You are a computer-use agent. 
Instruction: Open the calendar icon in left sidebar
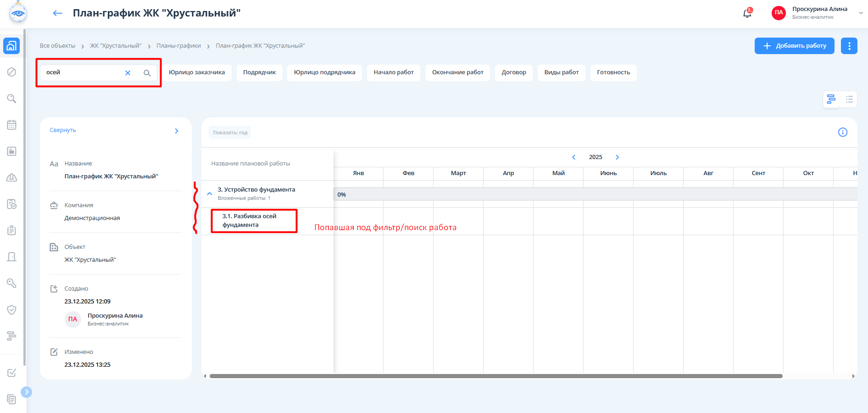(x=12, y=125)
